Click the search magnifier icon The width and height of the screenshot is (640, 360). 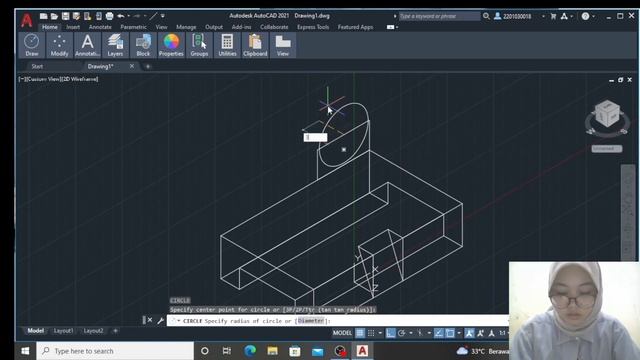point(486,16)
